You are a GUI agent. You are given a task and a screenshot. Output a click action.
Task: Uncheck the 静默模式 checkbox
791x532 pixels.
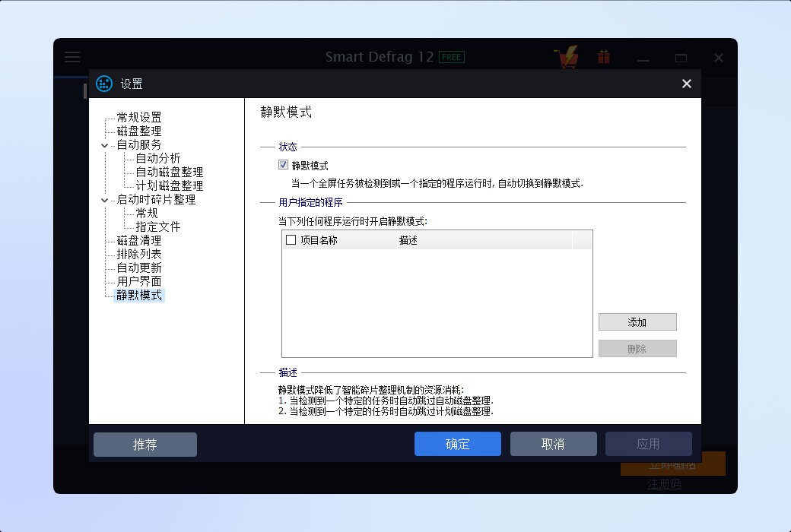(283, 165)
